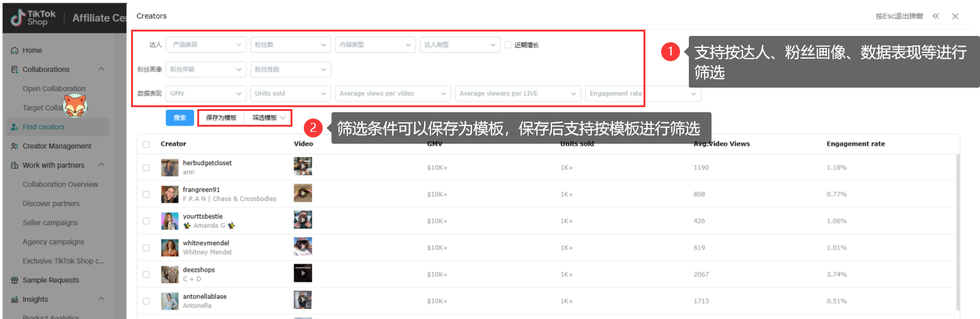This screenshot has height=319, width=980.
Task: Check the antonellablase row checkbox
Action: pos(146,301)
